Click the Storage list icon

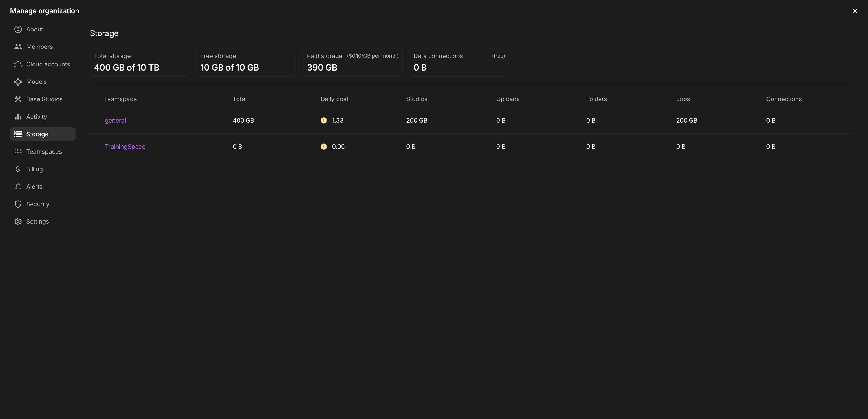[18, 134]
